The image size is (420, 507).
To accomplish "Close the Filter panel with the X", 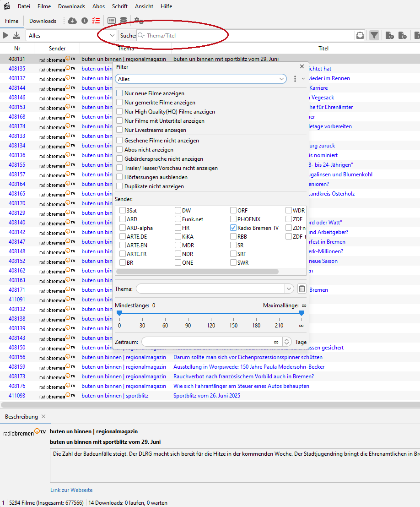I will pos(302,66).
